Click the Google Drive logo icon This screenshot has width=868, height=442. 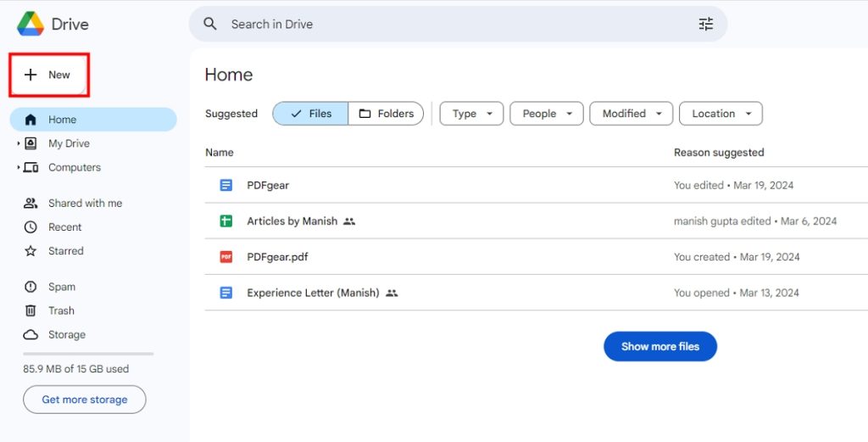31,24
